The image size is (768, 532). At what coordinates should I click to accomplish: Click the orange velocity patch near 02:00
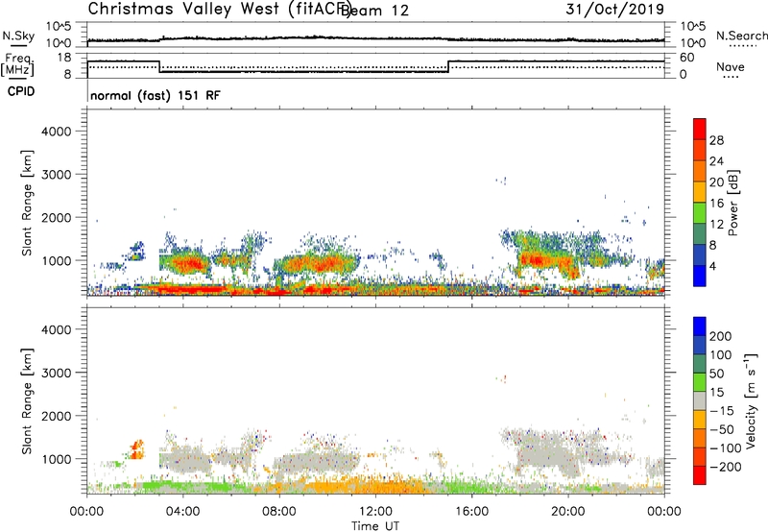[137, 449]
